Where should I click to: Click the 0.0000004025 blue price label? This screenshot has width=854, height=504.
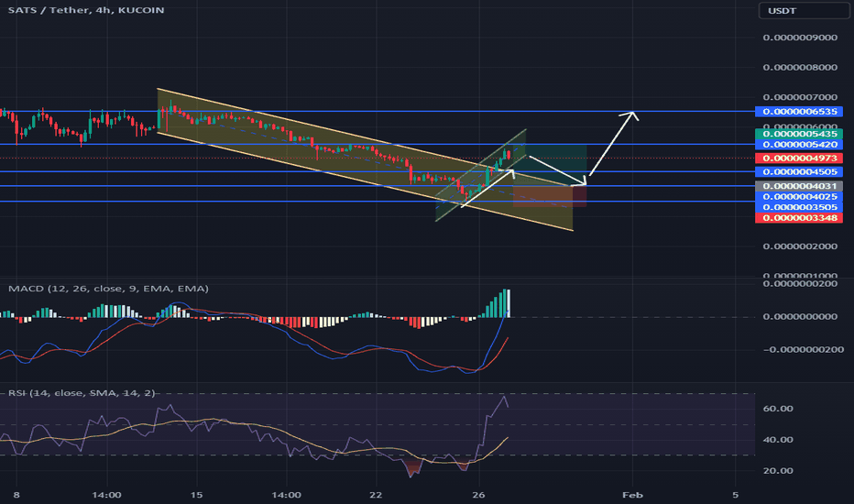[x=799, y=197]
